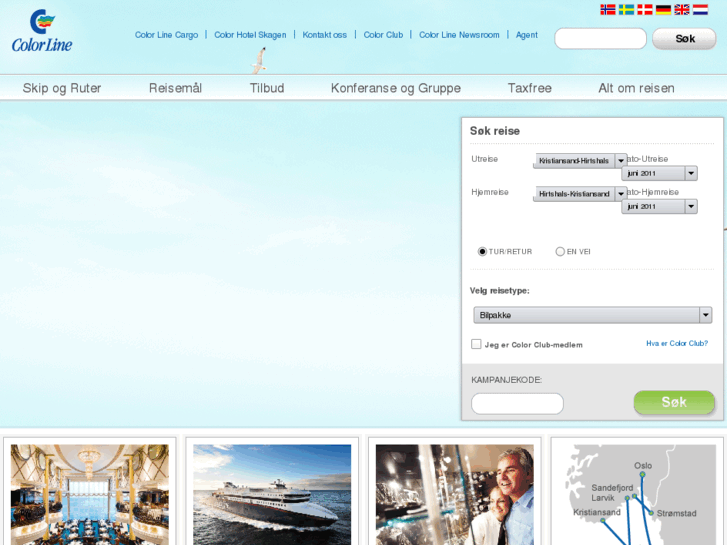Open the Color Club link
The height and width of the screenshot is (545, 727).
coord(383,35)
